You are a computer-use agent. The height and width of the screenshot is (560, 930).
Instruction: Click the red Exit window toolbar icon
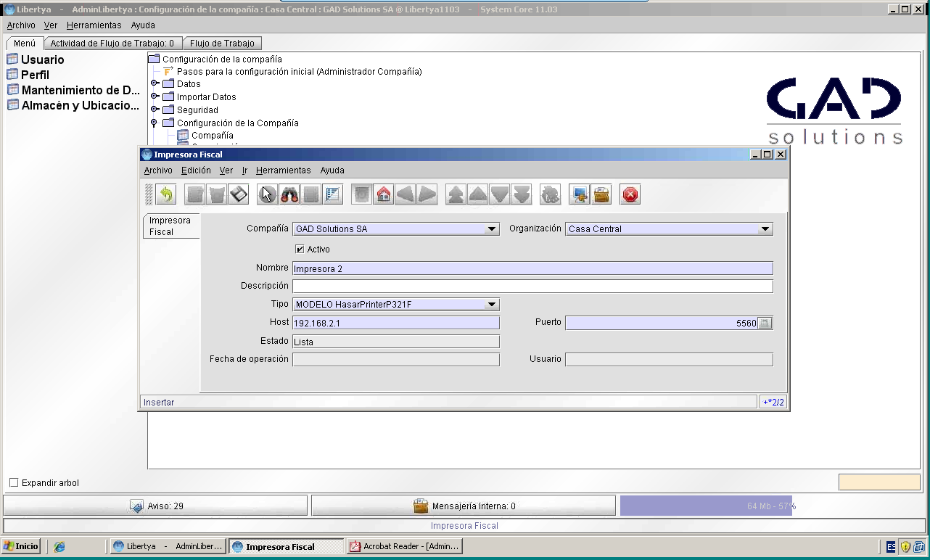(630, 194)
